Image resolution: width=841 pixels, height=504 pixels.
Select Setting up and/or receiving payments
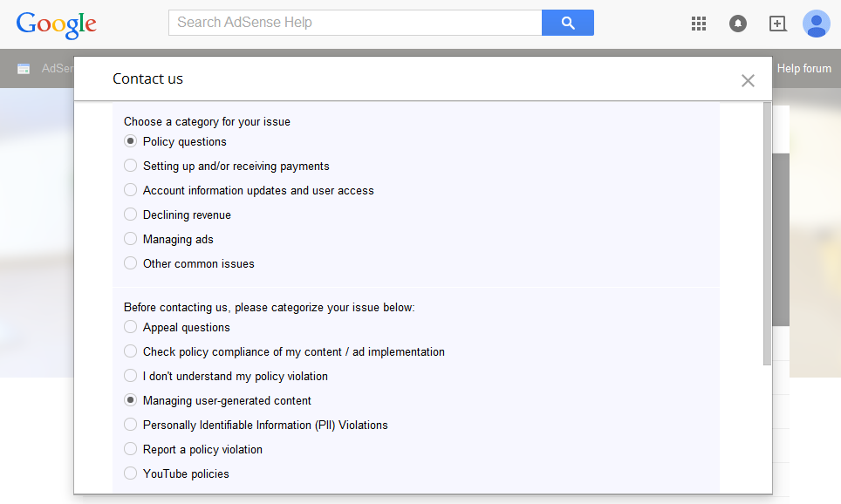131,166
